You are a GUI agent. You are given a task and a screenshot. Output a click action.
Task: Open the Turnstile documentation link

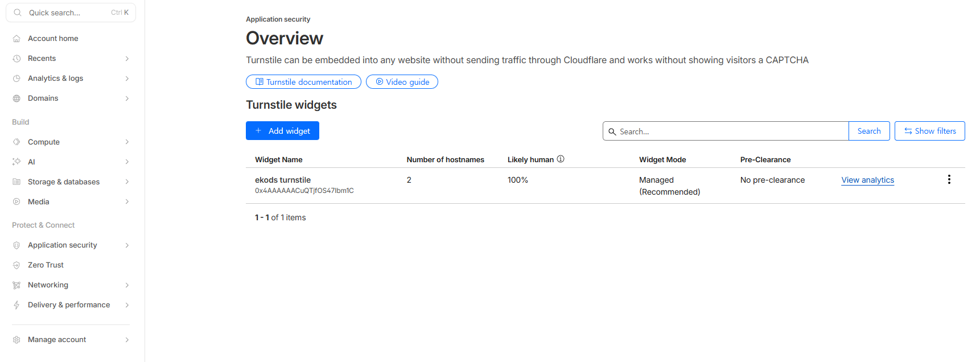[x=303, y=82]
